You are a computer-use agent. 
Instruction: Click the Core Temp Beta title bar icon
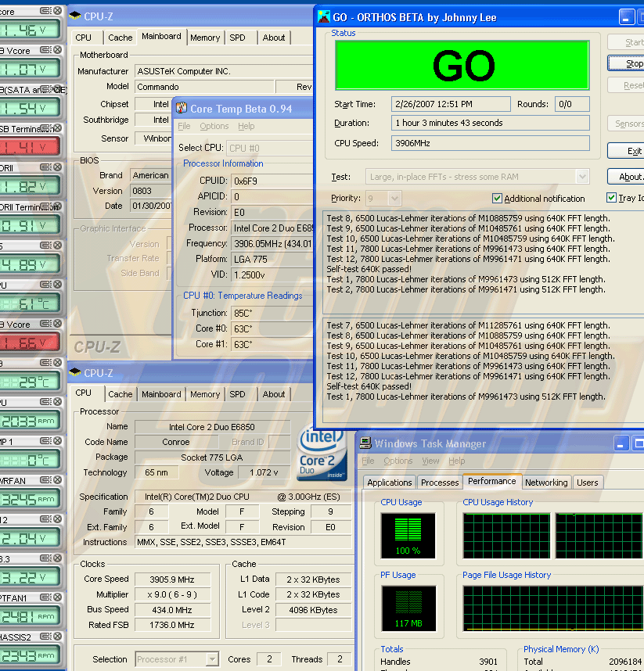(x=181, y=108)
